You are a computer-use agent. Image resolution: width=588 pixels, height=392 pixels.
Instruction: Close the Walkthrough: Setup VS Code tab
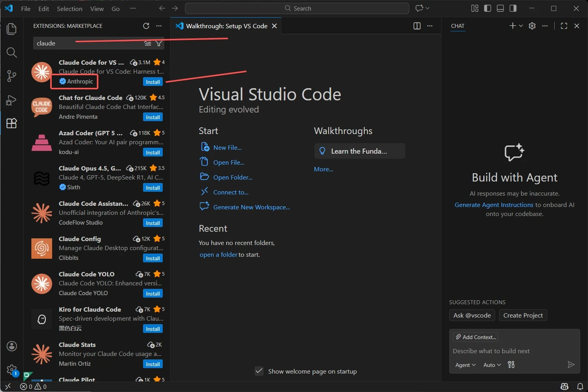(x=274, y=26)
